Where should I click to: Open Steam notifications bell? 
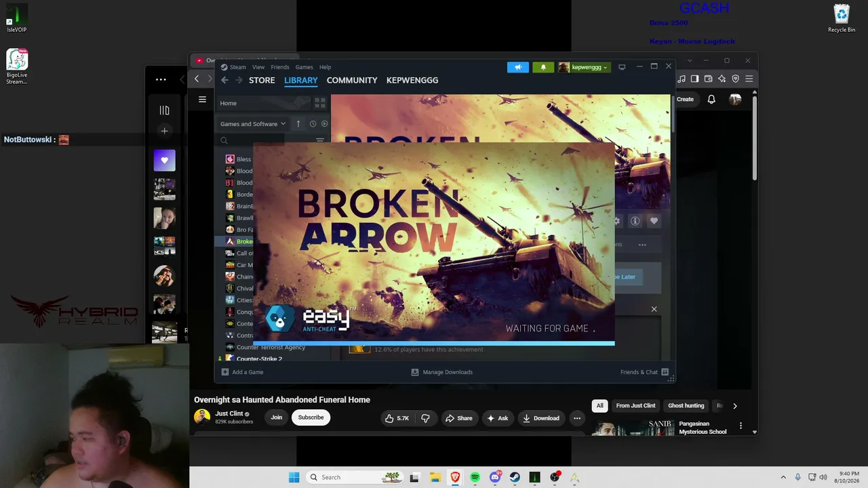coord(543,67)
